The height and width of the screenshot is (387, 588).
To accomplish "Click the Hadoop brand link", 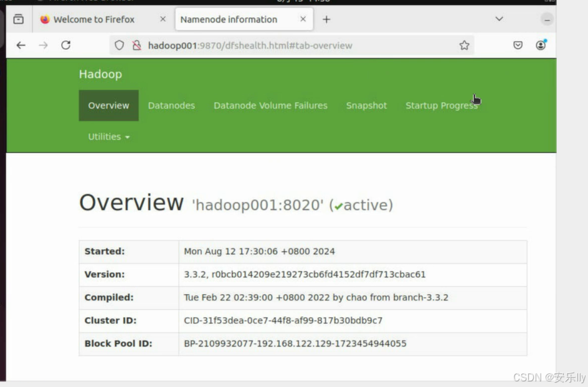I will click(100, 74).
